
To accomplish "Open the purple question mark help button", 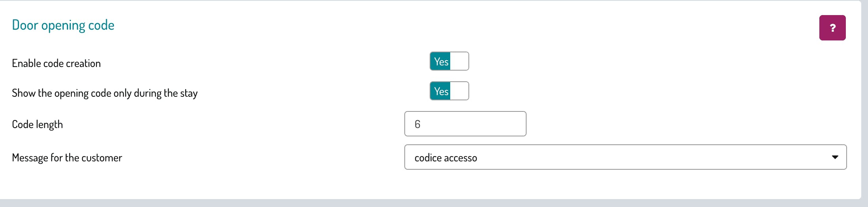I will point(832,28).
